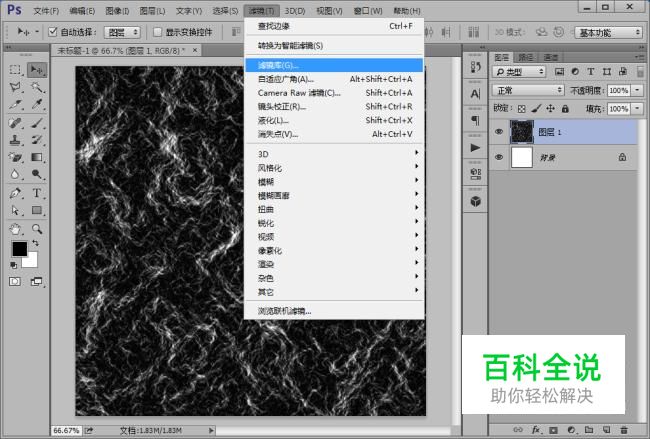Expand the 模糊 filter submenu
650x439 pixels.
point(334,182)
